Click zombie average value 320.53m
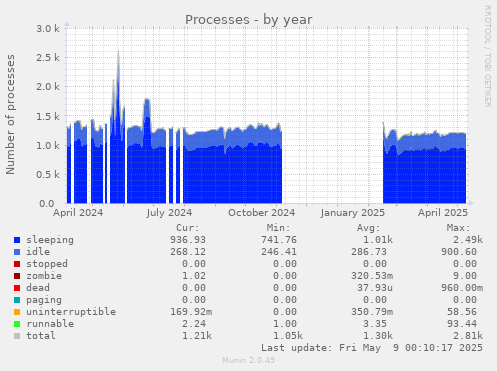The height and width of the screenshot is (371, 497). 372,276
